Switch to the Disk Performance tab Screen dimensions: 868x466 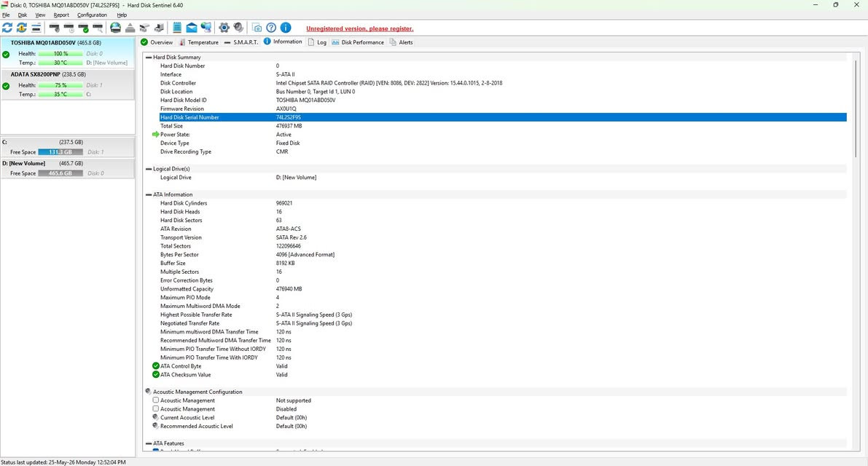click(x=358, y=42)
